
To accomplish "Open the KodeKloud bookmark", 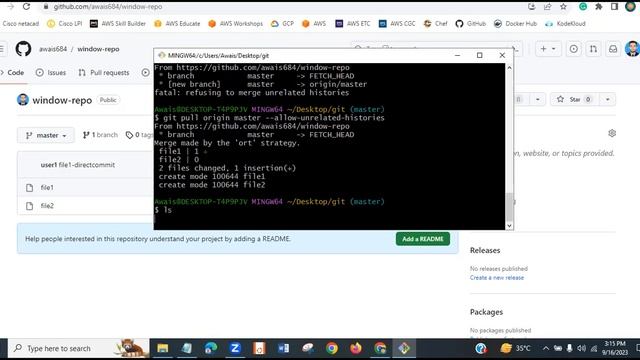I will 565,24.
